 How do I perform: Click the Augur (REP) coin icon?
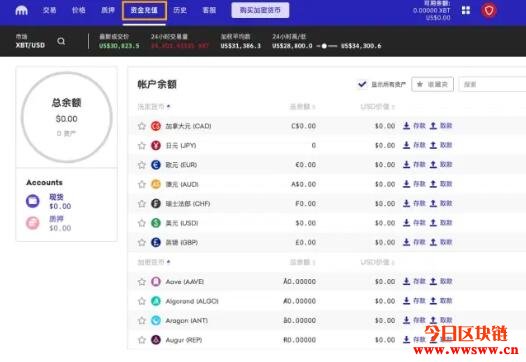point(156,340)
